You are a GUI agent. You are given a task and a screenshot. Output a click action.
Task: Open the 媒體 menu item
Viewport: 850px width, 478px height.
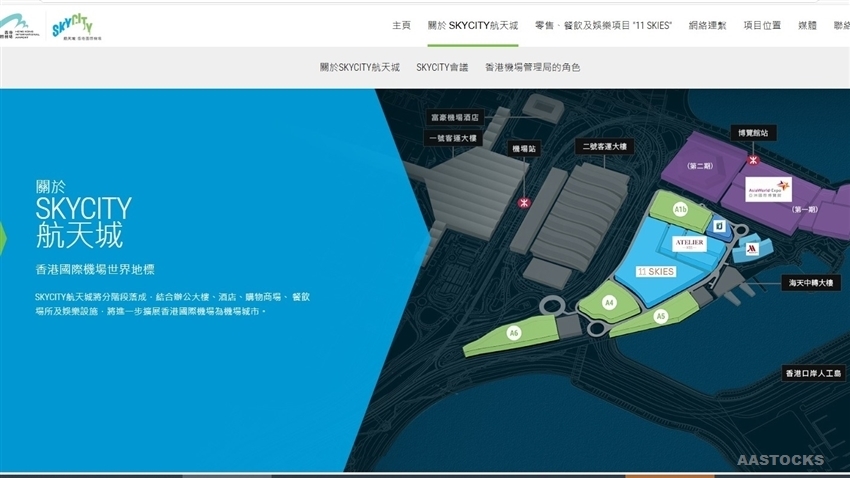807,25
